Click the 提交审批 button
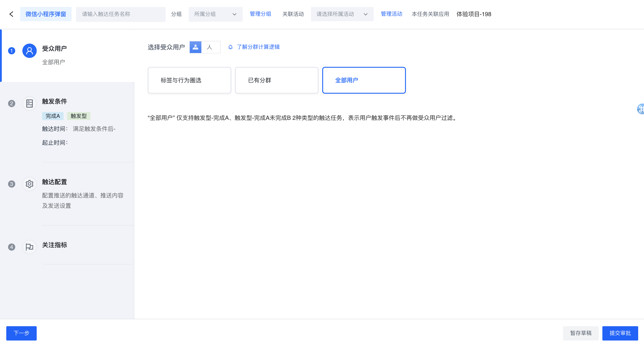Screen dimensions: 644x347 click(x=620, y=333)
